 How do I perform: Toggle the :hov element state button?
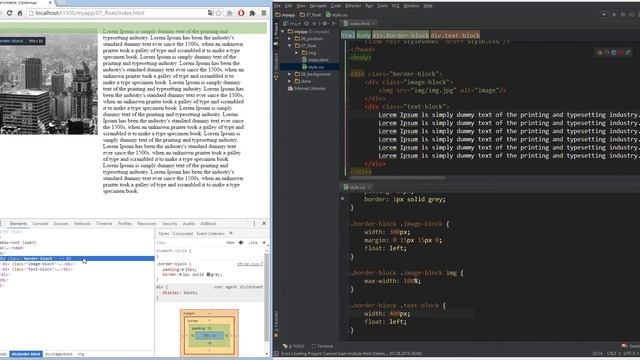[x=230, y=243]
